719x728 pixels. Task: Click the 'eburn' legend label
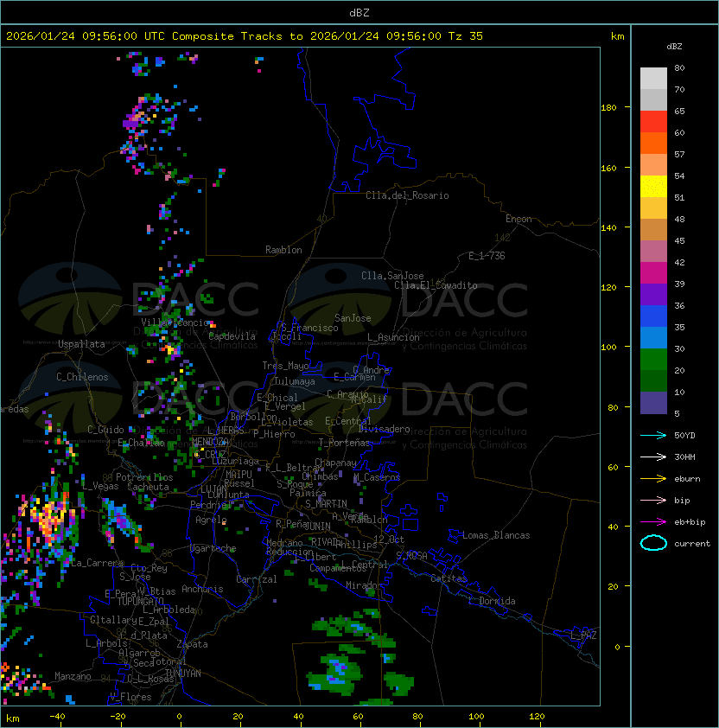click(x=687, y=479)
